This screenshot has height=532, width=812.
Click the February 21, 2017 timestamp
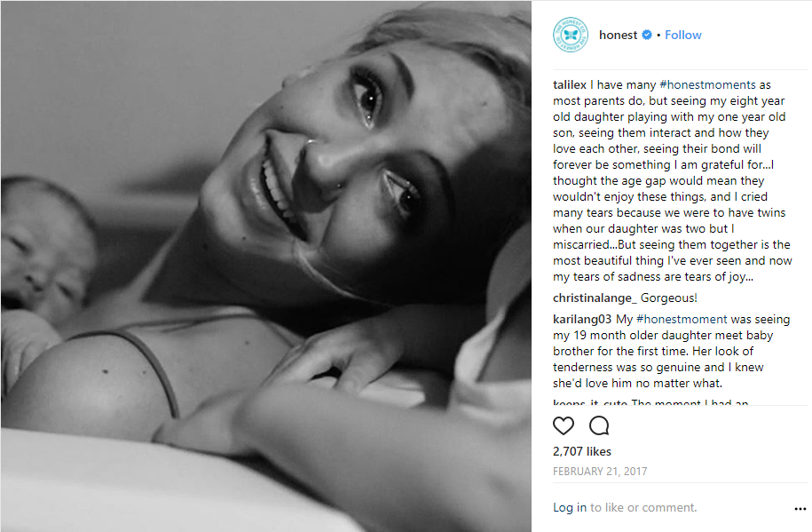(x=600, y=472)
